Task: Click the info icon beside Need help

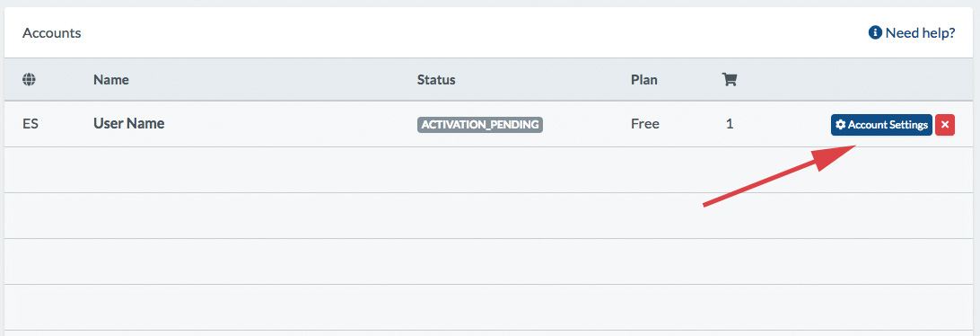Action: (875, 32)
